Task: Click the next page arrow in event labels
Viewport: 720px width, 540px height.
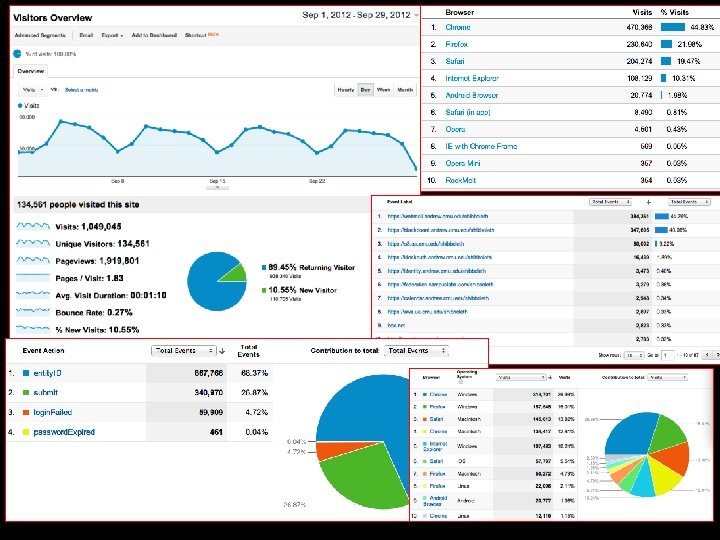Action: tap(717, 355)
